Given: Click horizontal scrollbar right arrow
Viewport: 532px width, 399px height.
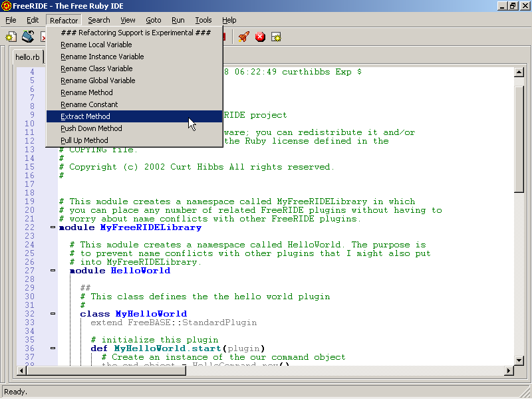Looking at the screenshot, I should (509, 370).
